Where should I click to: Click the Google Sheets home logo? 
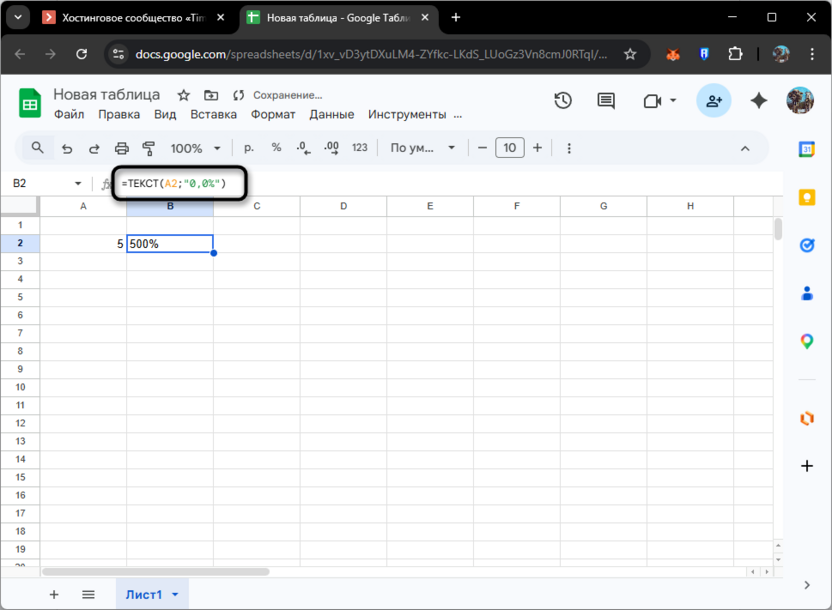coord(30,102)
